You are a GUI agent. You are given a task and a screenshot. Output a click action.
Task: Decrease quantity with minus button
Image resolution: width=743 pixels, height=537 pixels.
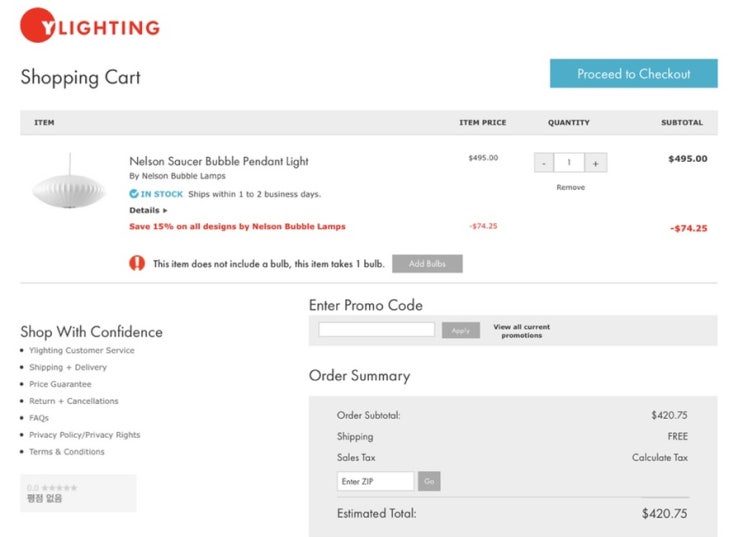tap(543, 163)
